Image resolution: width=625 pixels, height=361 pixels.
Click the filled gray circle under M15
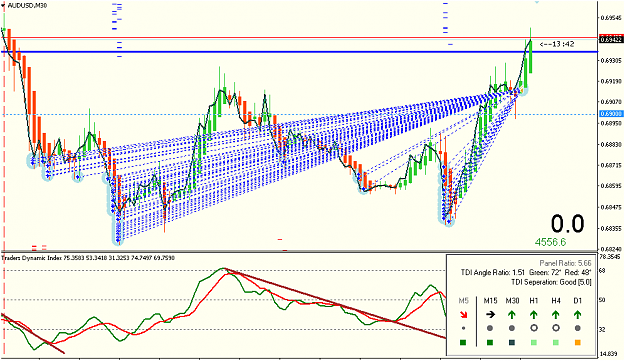coord(490,329)
